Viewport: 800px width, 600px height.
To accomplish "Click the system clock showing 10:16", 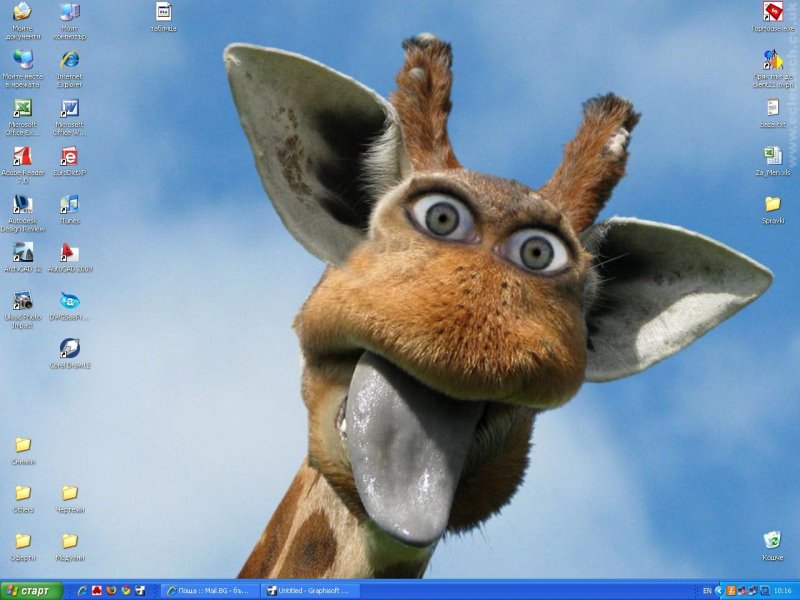I will [x=782, y=591].
